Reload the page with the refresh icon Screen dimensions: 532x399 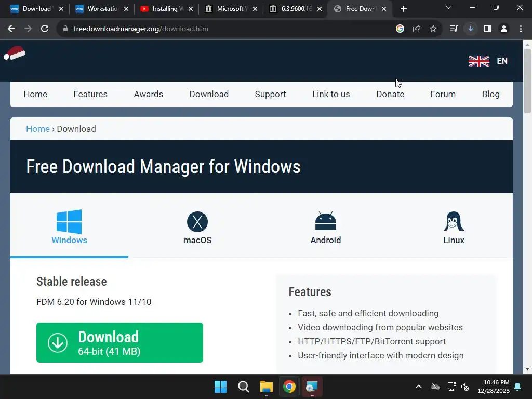pyautogui.click(x=45, y=29)
